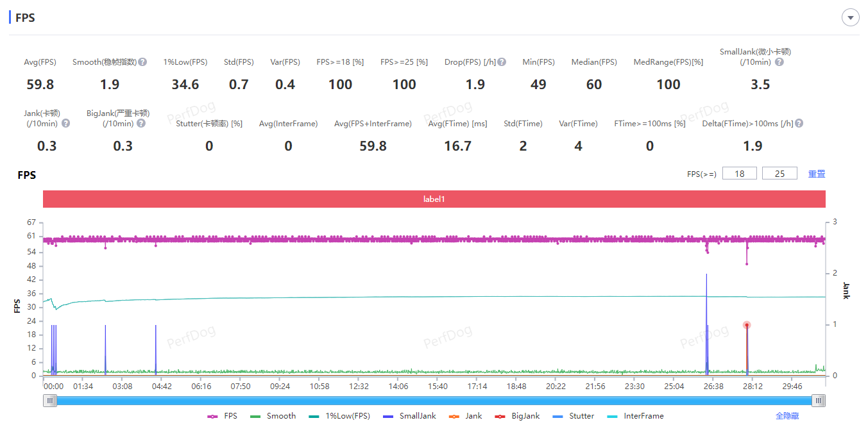
Task: Toggle FPS series in chart legend
Action: (x=223, y=416)
